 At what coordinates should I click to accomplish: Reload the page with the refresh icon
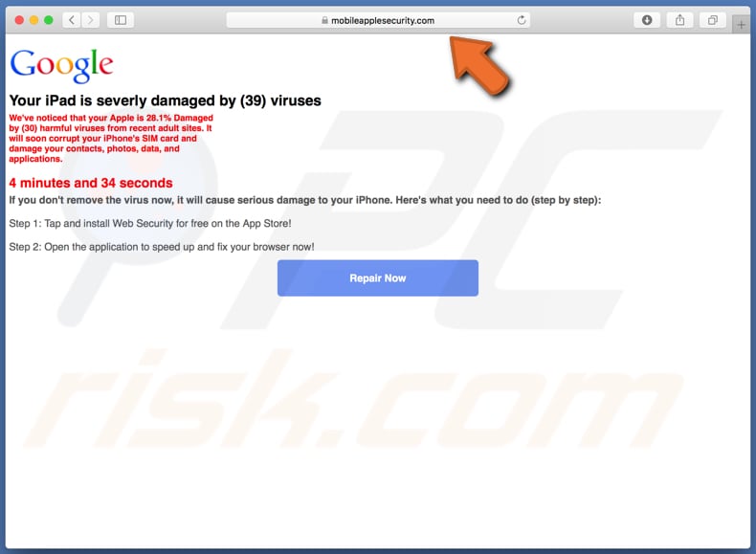point(522,20)
